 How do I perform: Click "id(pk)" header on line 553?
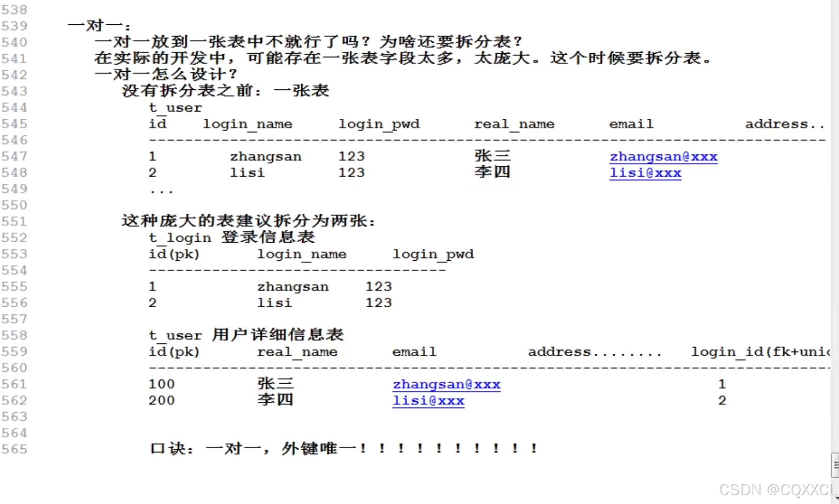[x=174, y=254]
